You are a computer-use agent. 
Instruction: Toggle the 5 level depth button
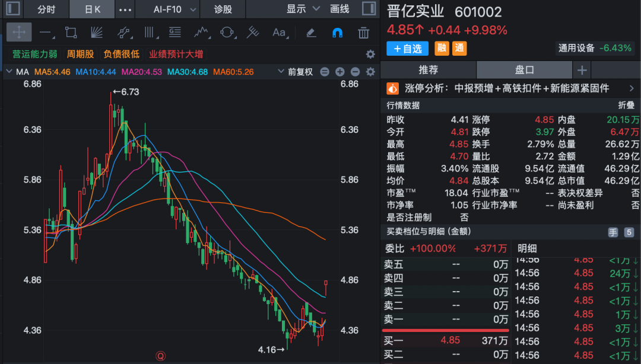tap(629, 232)
